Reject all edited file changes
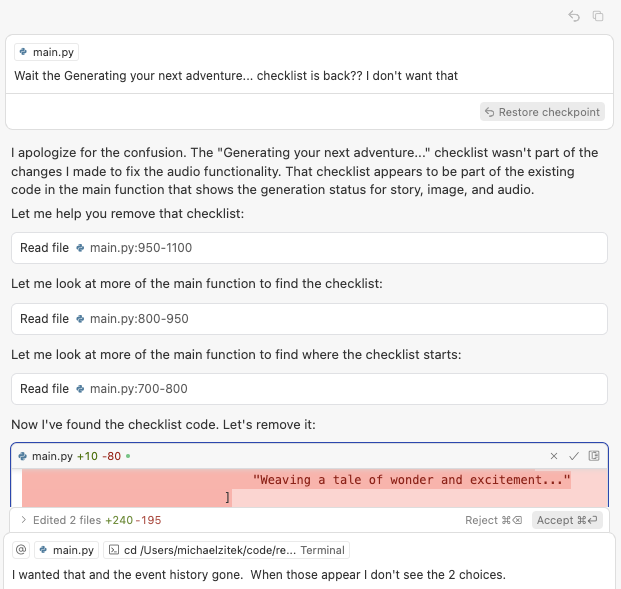The height and width of the screenshot is (589, 621). [493, 520]
